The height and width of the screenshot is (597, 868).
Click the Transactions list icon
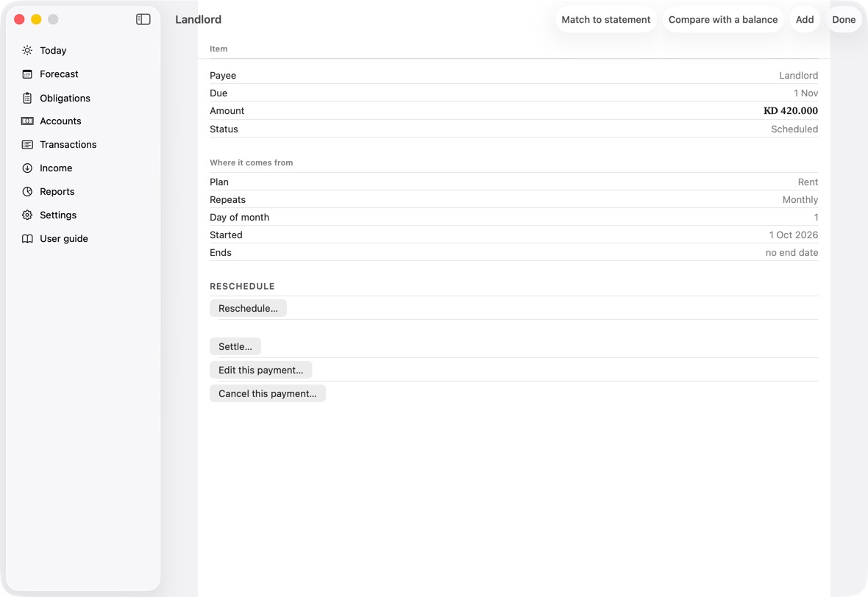point(27,144)
